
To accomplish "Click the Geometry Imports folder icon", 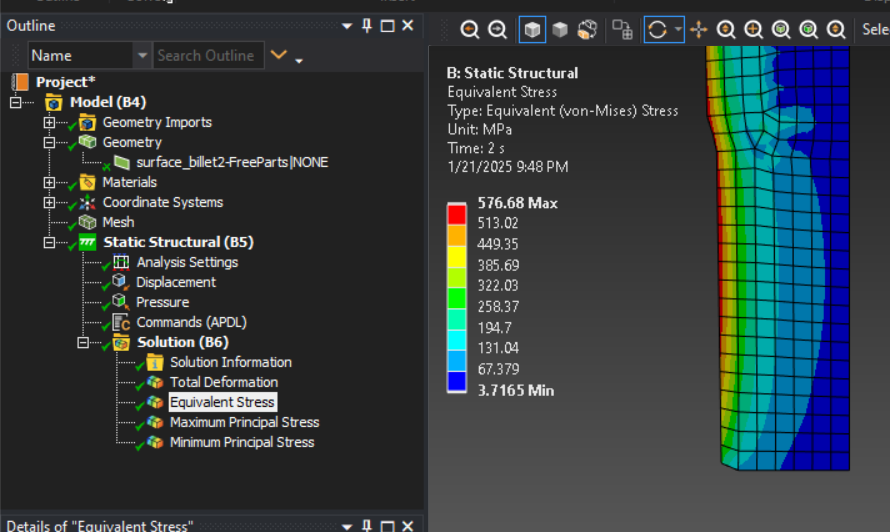I will coord(87,122).
